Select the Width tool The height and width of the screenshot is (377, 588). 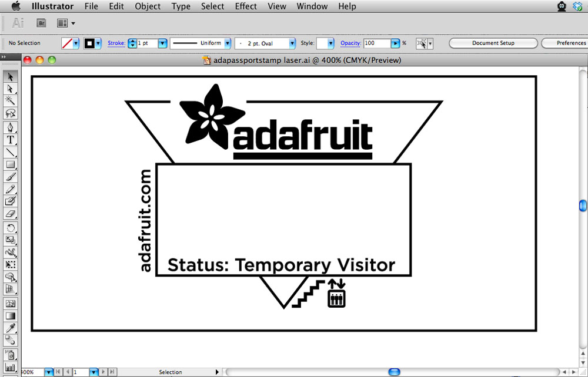11,253
